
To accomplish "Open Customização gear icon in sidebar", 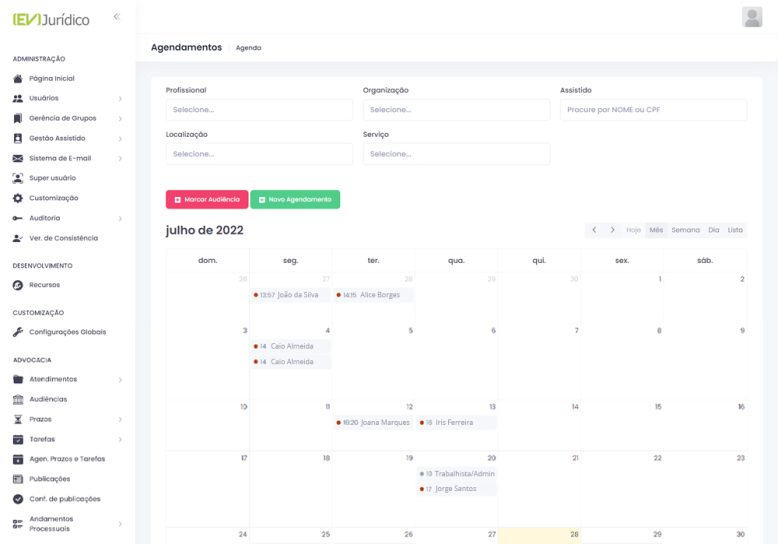I will click(x=18, y=198).
